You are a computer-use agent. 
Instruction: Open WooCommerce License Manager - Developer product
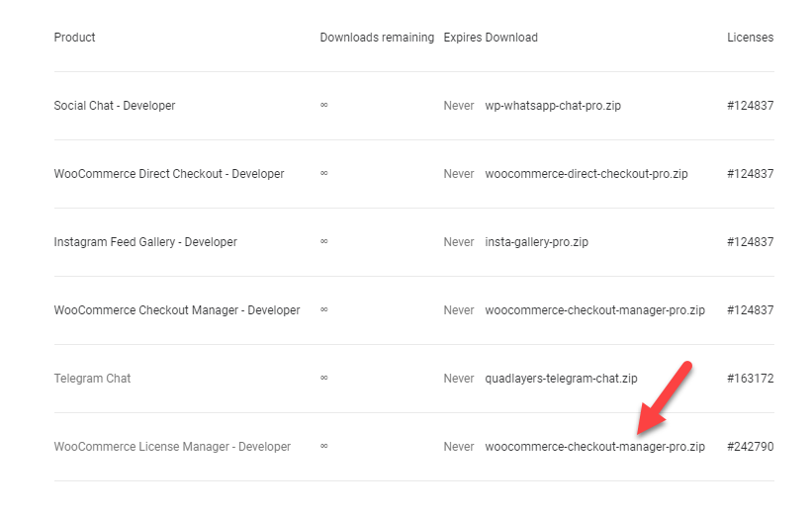pyautogui.click(x=172, y=447)
